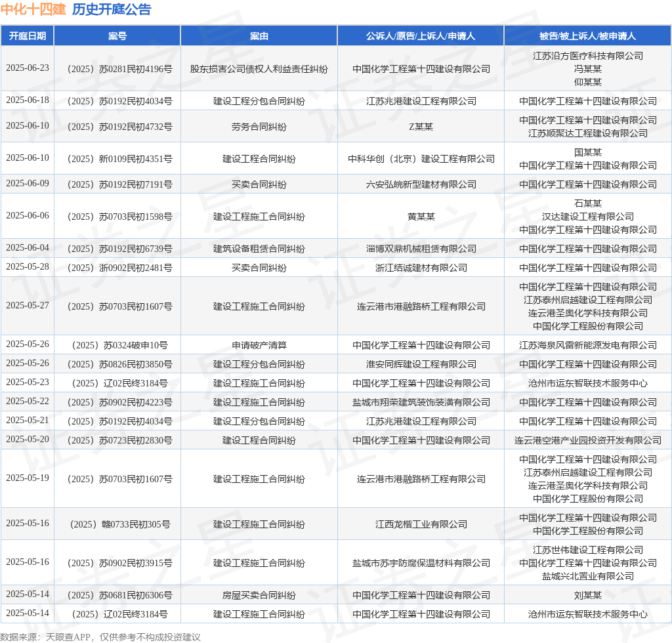The height and width of the screenshot is (643, 672).
Task: Select date cell 2025-05-21
Action: pyautogui.click(x=28, y=421)
